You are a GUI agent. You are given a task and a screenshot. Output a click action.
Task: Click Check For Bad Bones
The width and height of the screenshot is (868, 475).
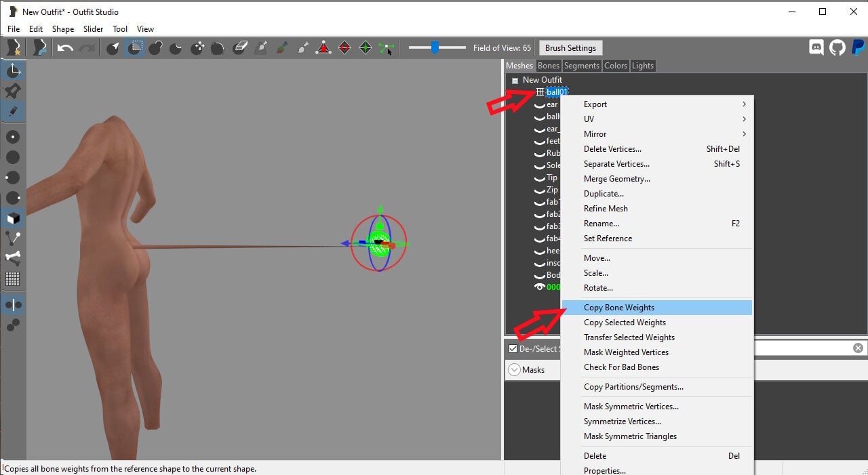click(656, 367)
